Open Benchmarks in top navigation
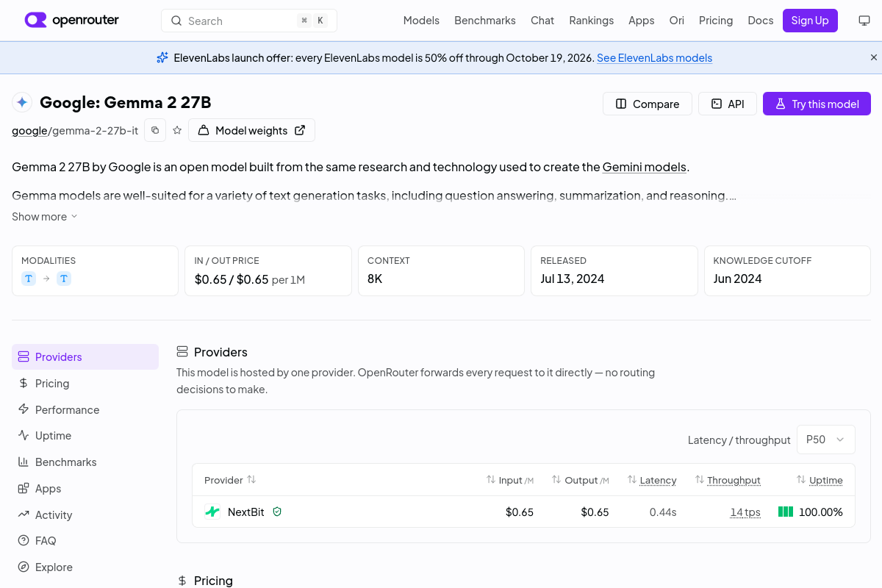This screenshot has width=882, height=588. (485, 21)
